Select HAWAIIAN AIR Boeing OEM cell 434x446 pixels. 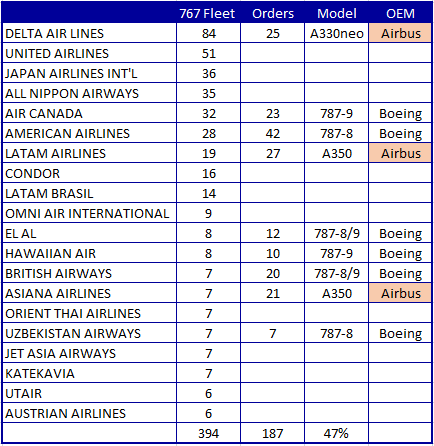point(400,253)
